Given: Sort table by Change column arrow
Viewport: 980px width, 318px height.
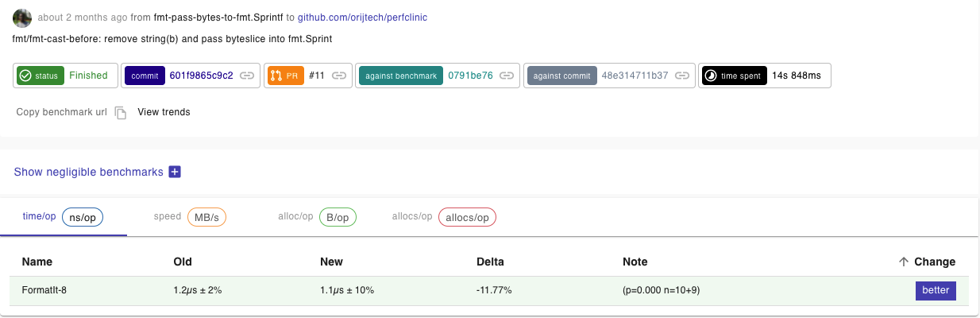Looking at the screenshot, I should tap(903, 262).
